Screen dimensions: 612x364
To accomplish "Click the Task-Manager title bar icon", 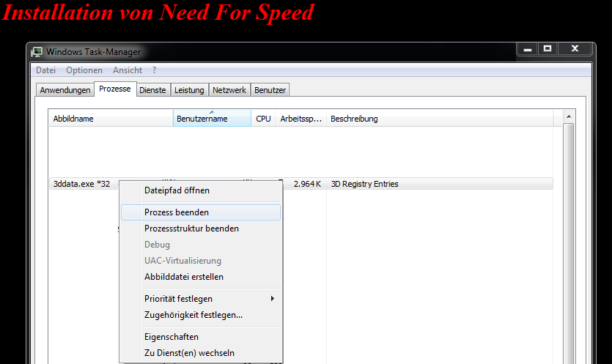I will click(37, 52).
